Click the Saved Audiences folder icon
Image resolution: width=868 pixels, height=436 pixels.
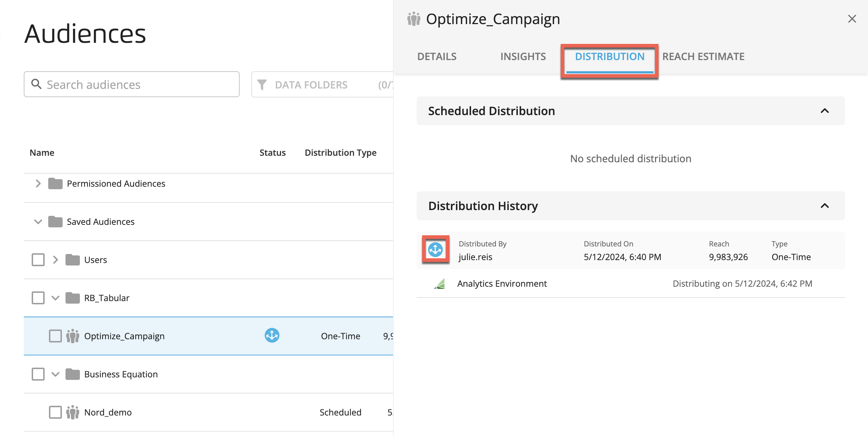pos(55,222)
